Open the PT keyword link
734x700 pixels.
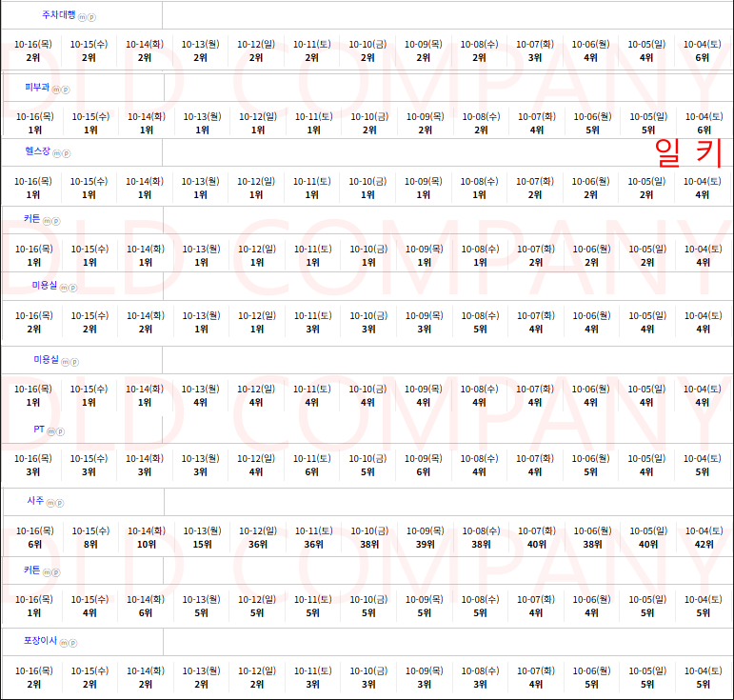tap(39, 430)
